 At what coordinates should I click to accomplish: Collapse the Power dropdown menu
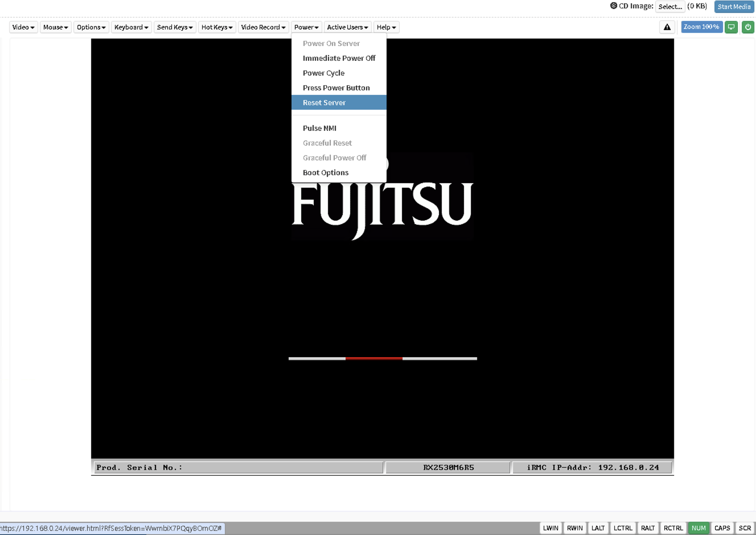[x=307, y=27]
